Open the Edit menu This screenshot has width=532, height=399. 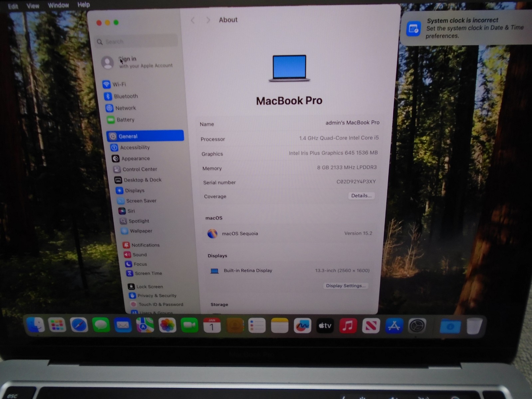pos(13,6)
